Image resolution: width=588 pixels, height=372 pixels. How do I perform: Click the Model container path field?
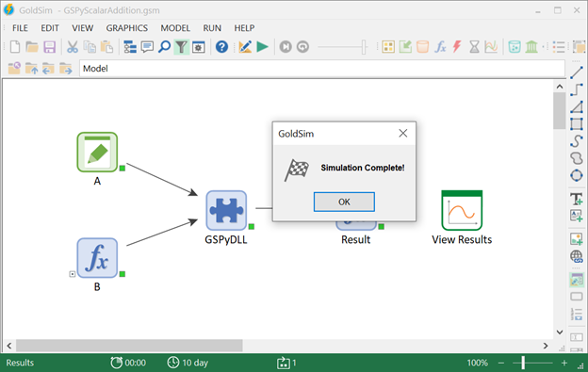322,69
